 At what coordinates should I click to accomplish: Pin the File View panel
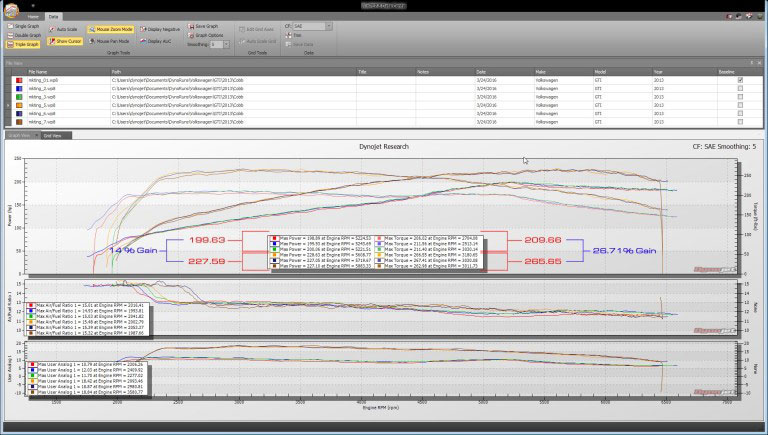(752, 63)
